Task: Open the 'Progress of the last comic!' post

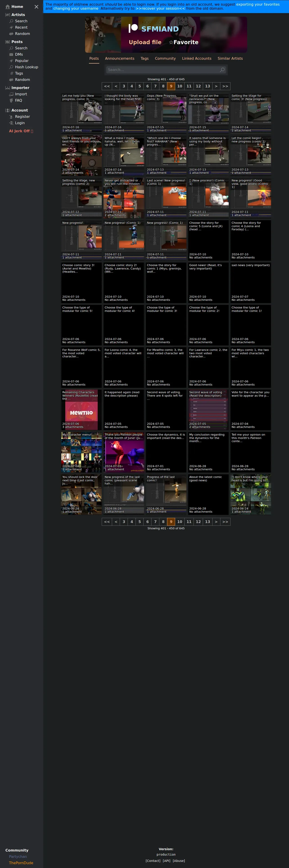Action: click(x=166, y=495)
